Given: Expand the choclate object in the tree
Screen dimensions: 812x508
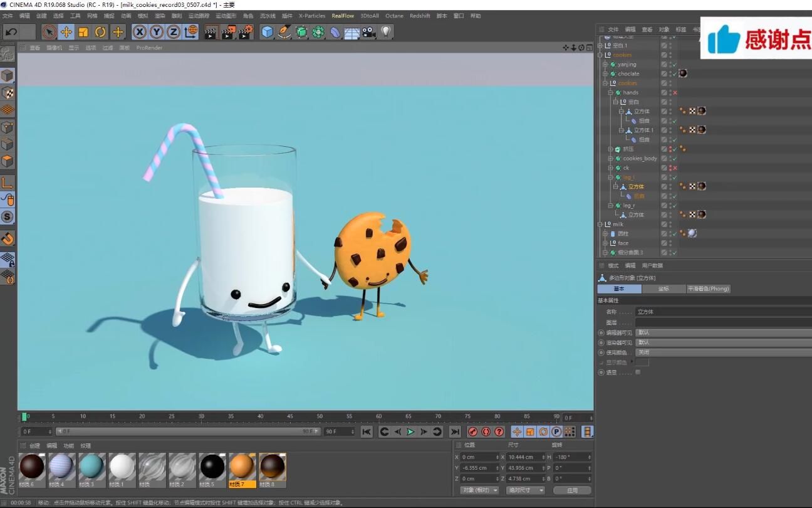Looking at the screenshot, I should coord(605,74).
